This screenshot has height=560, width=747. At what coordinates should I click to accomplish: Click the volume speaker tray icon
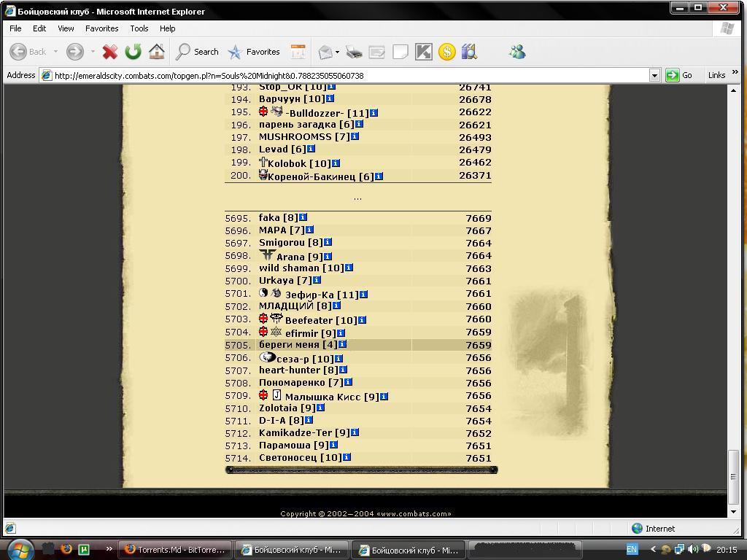pos(693,549)
